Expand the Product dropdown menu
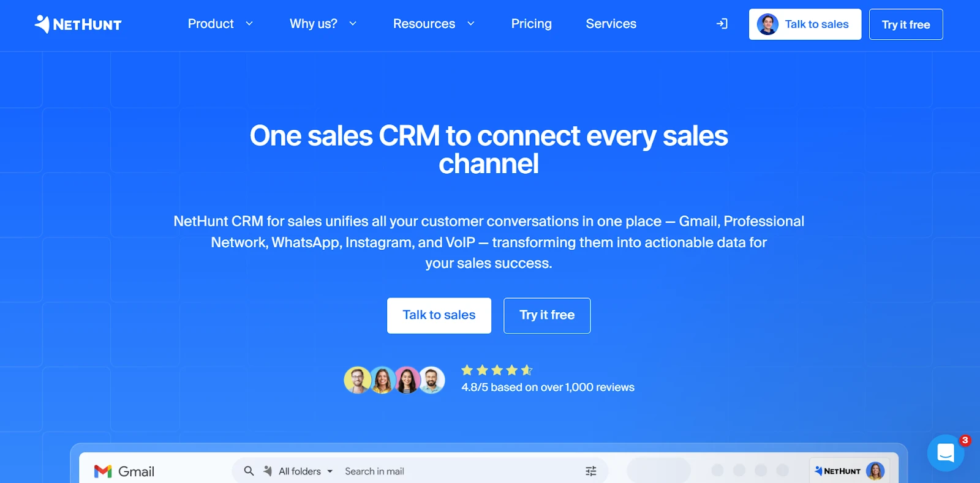The height and width of the screenshot is (483, 980). [x=220, y=24]
